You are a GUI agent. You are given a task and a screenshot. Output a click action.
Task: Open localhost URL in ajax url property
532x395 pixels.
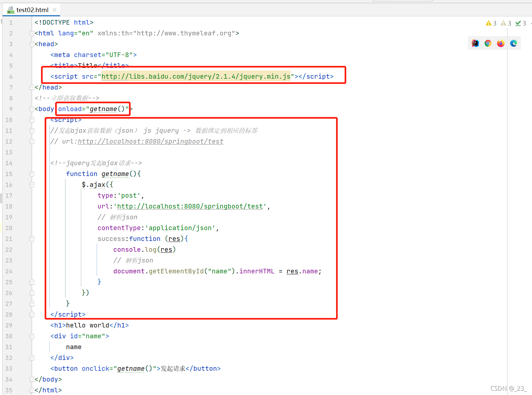click(190, 206)
